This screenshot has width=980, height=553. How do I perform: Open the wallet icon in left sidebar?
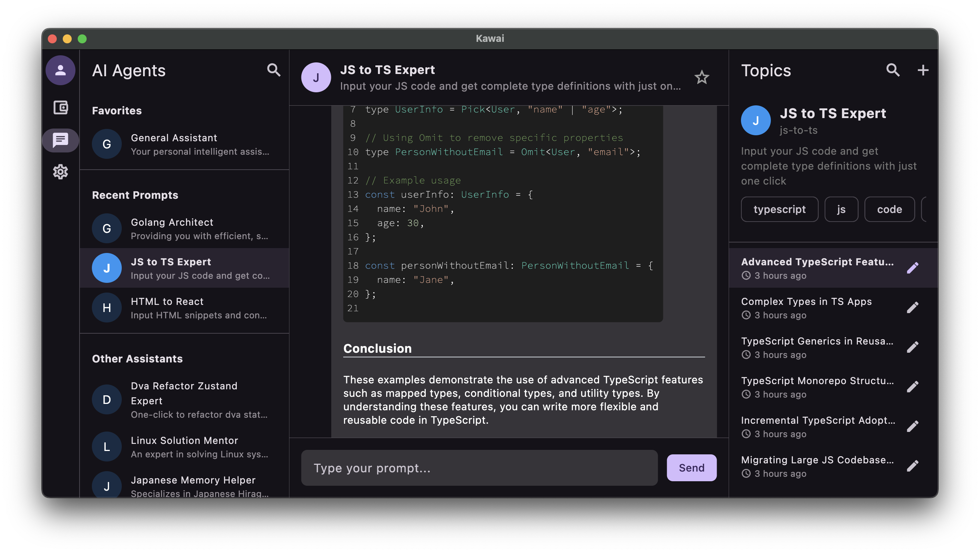[x=60, y=107]
